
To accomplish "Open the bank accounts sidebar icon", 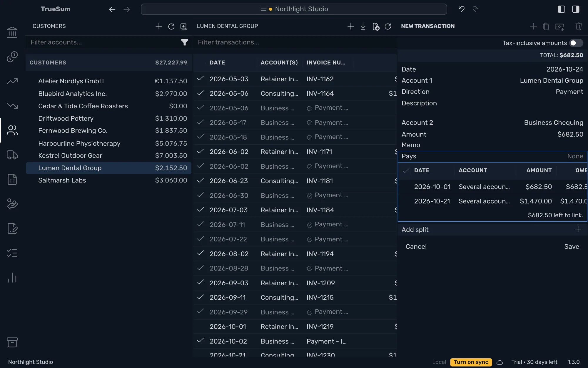I will [12, 32].
